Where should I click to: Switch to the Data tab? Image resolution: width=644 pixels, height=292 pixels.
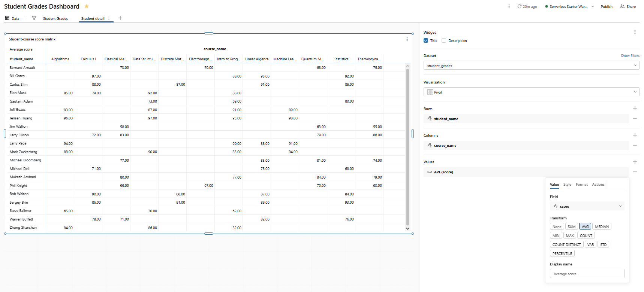[x=12, y=18]
